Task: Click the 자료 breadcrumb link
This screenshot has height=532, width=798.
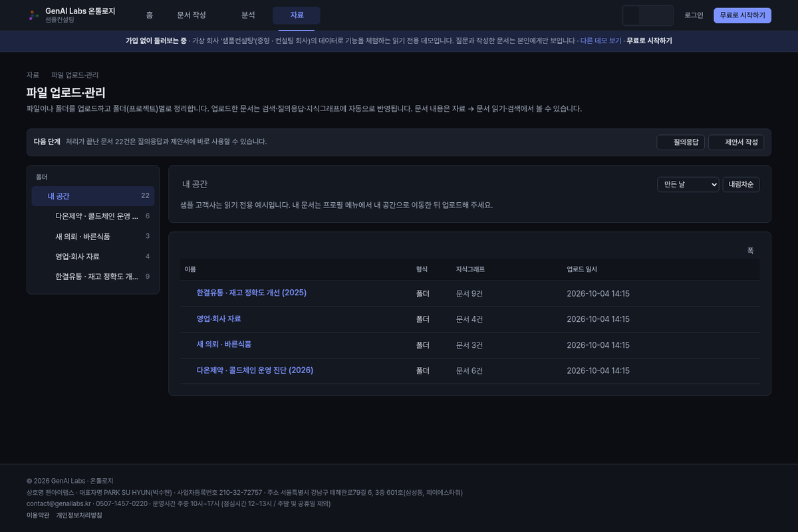Action: pos(33,75)
